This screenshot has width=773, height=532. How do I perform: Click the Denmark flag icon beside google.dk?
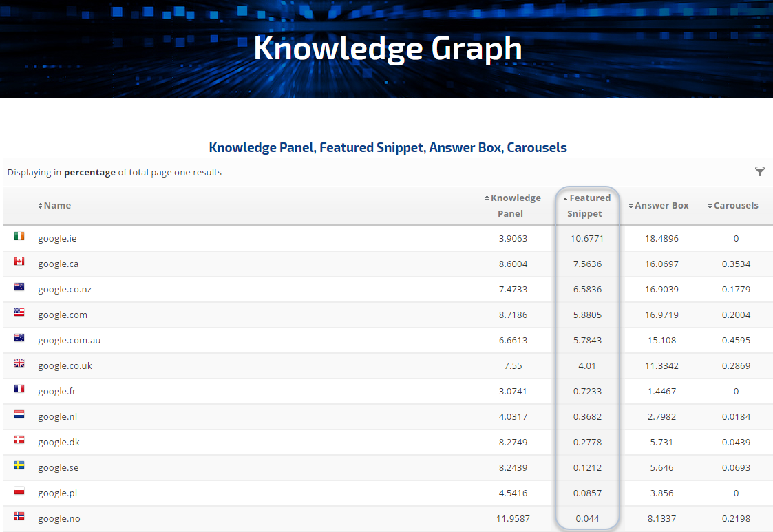tap(19, 440)
